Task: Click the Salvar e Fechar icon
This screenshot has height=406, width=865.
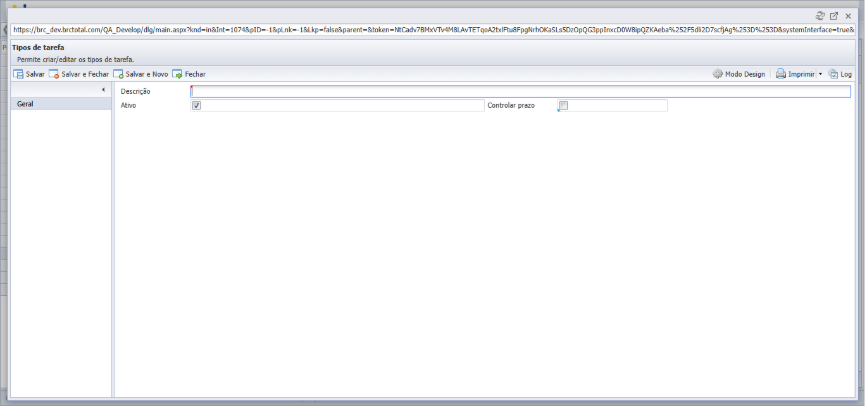Action: 54,74
